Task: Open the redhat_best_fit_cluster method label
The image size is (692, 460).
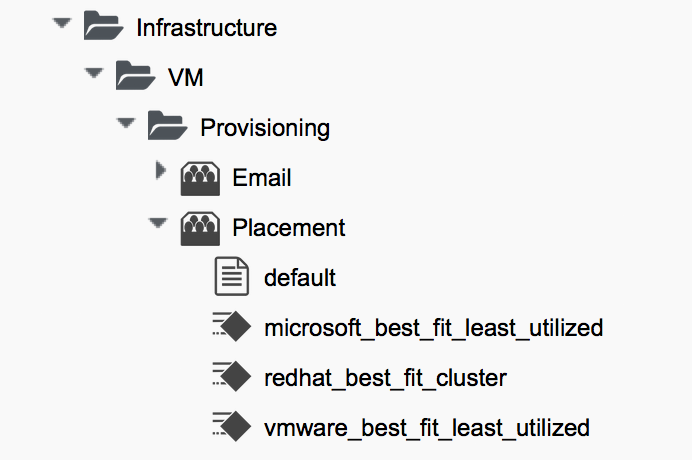Action: click(x=385, y=378)
